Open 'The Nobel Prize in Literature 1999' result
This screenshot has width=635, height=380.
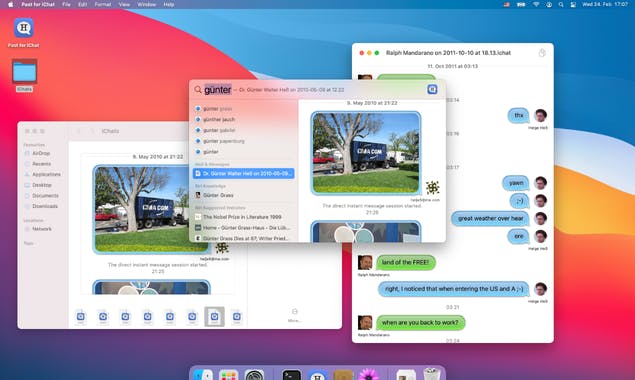[244, 217]
